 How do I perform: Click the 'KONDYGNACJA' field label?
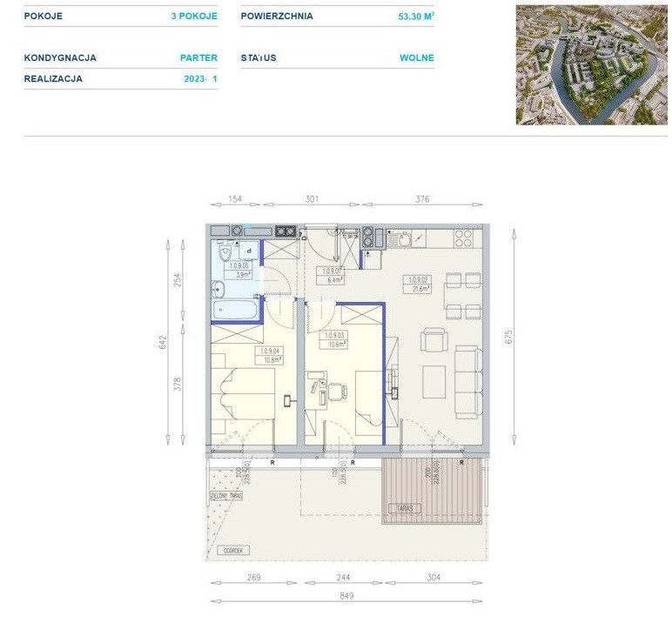pyautogui.click(x=60, y=57)
